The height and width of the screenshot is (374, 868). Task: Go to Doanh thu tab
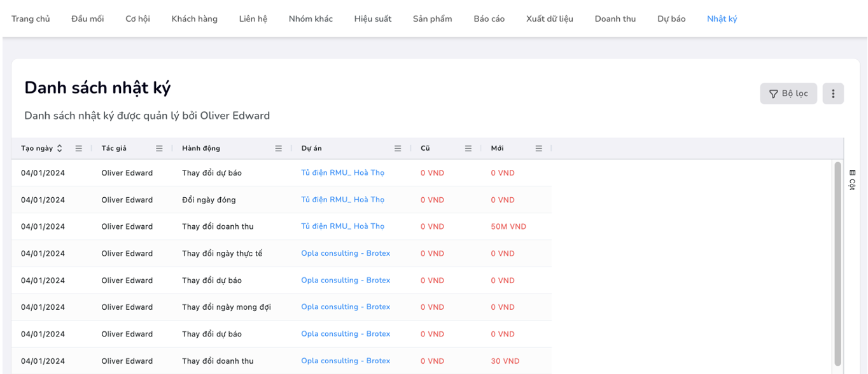615,18
